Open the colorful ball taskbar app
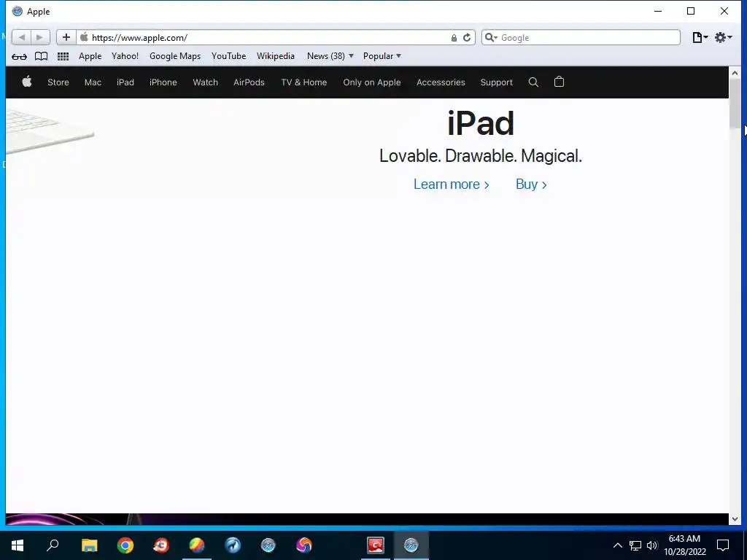Image resolution: width=747 pixels, height=560 pixels. [x=197, y=545]
